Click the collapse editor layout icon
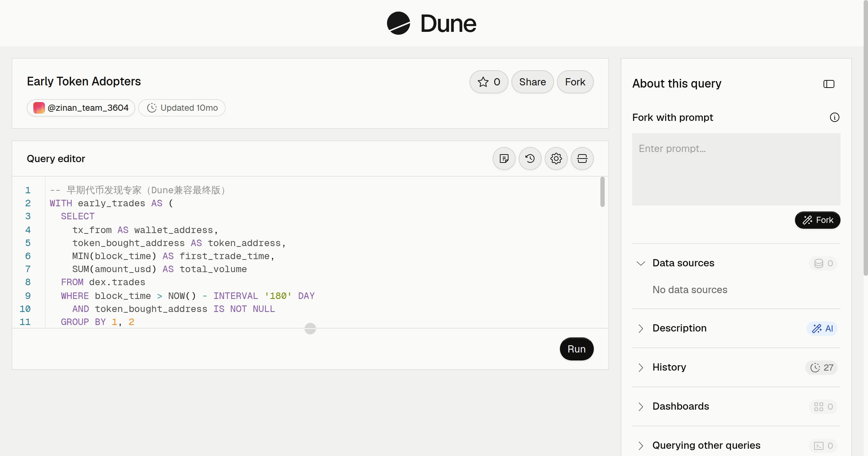Screen dimensions: 868x456 point(582,159)
